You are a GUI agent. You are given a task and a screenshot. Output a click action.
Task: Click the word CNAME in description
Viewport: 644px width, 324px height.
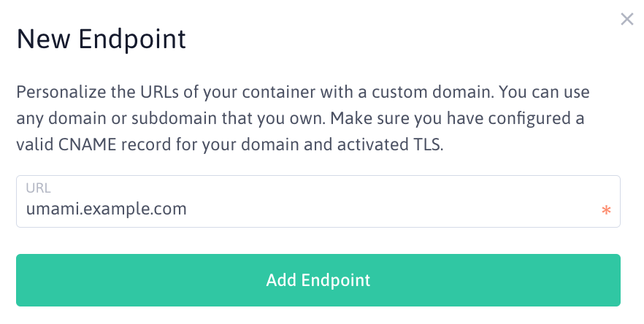pyautogui.click(x=87, y=144)
